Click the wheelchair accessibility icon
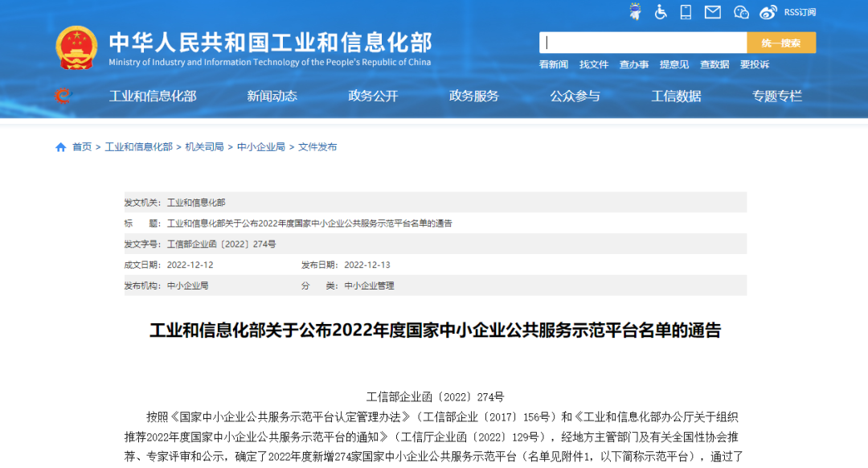This screenshot has width=868, height=468. 661,11
